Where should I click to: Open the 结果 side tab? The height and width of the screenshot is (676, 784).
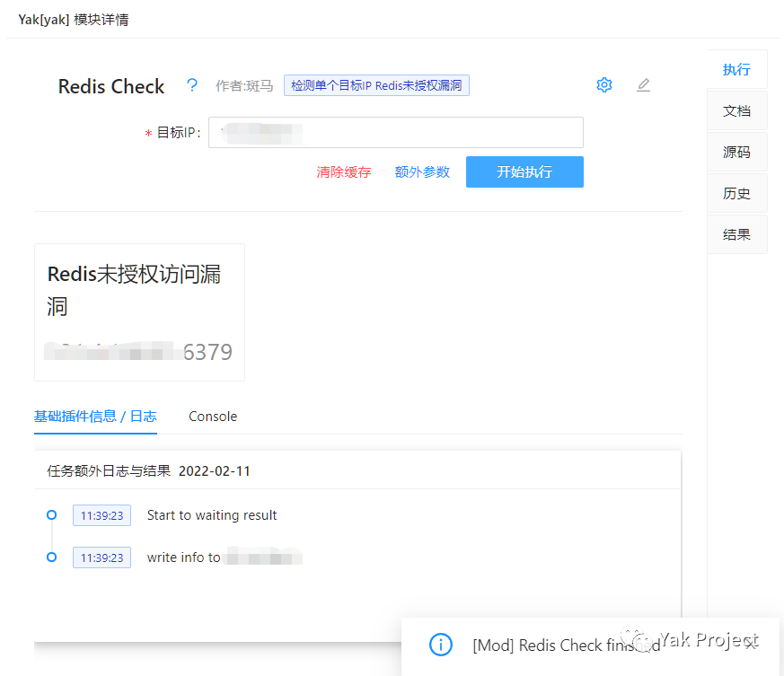tap(736, 234)
